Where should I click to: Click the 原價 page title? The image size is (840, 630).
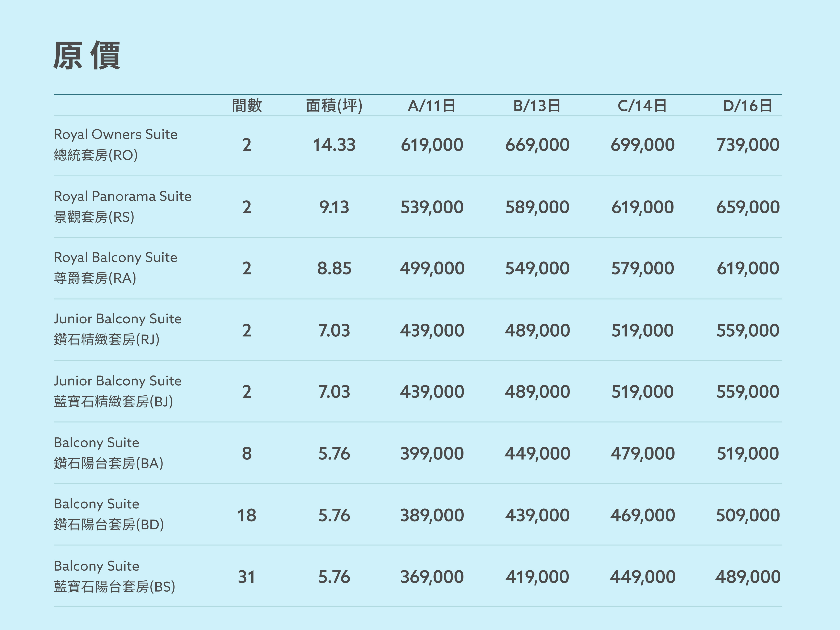tap(87, 56)
